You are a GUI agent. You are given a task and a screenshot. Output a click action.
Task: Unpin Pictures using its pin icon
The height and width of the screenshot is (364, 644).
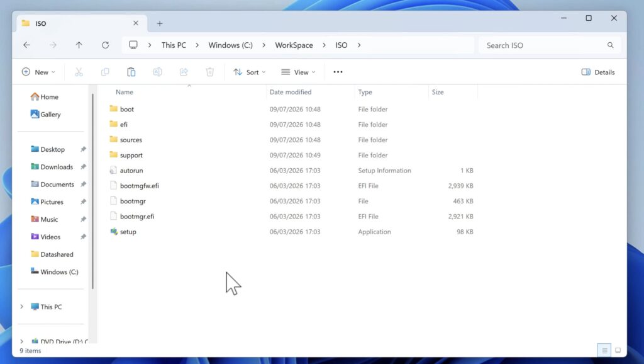(x=84, y=202)
